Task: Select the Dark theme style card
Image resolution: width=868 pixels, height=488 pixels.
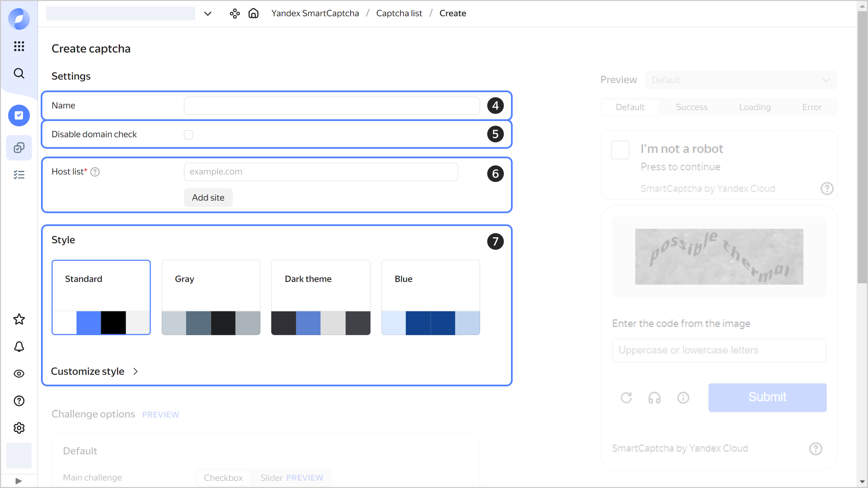Action: (320, 297)
